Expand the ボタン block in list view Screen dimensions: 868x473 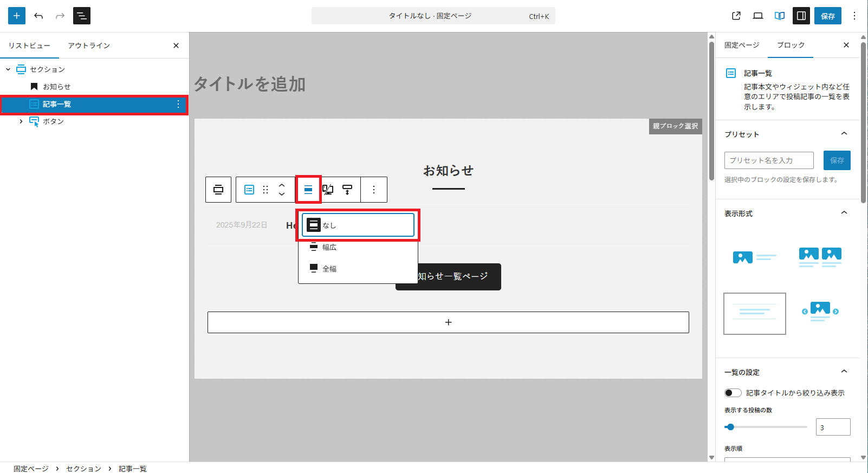click(21, 121)
